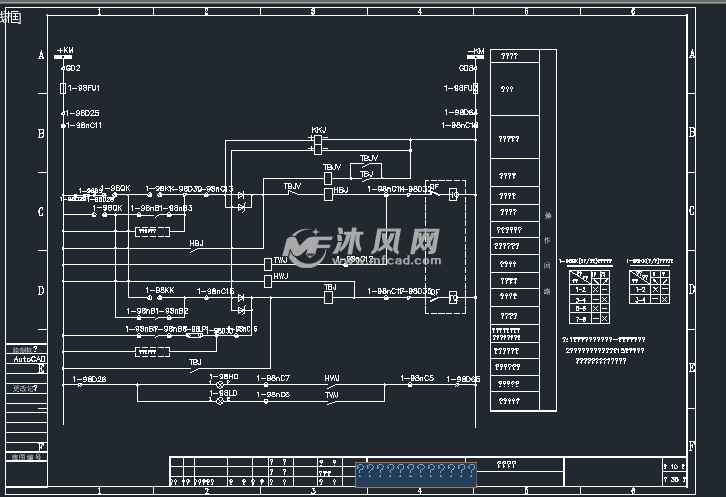Select the 1-98HD lamp label
The image size is (726, 497).
224,377
